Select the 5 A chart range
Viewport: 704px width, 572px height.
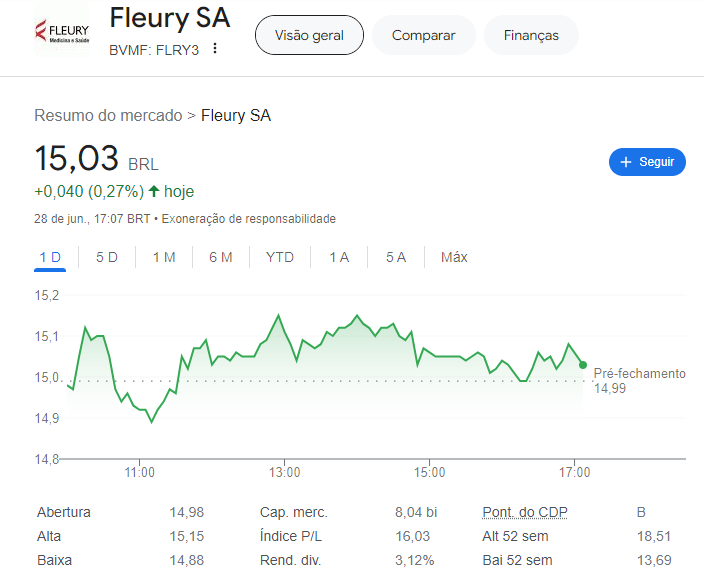pyautogui.click(x=396, y=257)
